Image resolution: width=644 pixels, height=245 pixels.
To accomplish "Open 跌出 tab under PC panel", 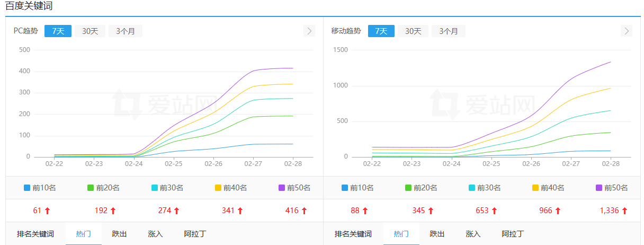I will [119, 234].
